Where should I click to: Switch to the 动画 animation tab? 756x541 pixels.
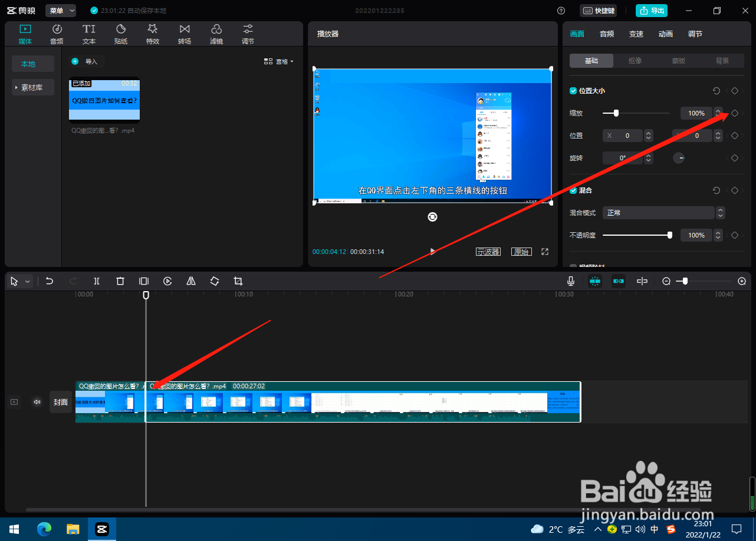click(666, 34)
